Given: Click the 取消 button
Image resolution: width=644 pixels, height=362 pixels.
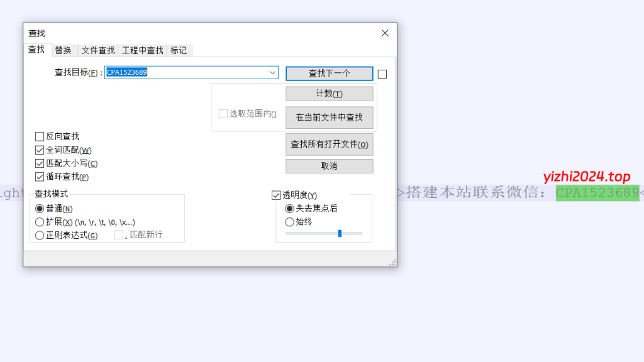Looking at the screenshot, I should pyautogui.click(x=329, y=166).
